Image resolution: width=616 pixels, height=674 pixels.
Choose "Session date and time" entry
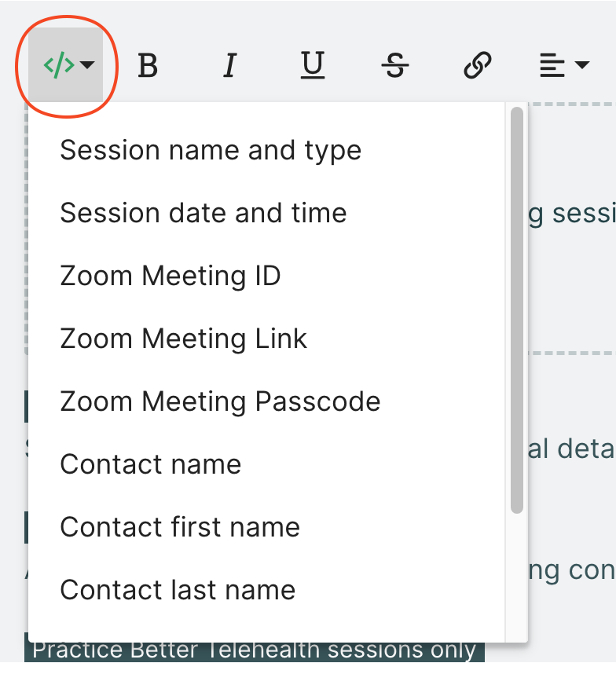(x=203, y=213)
